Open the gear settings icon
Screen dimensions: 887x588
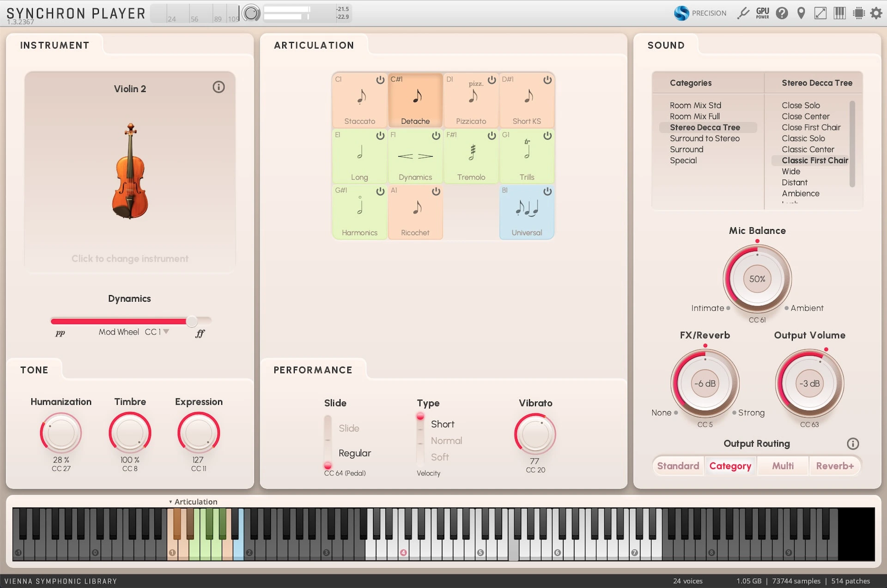[876, 13]
